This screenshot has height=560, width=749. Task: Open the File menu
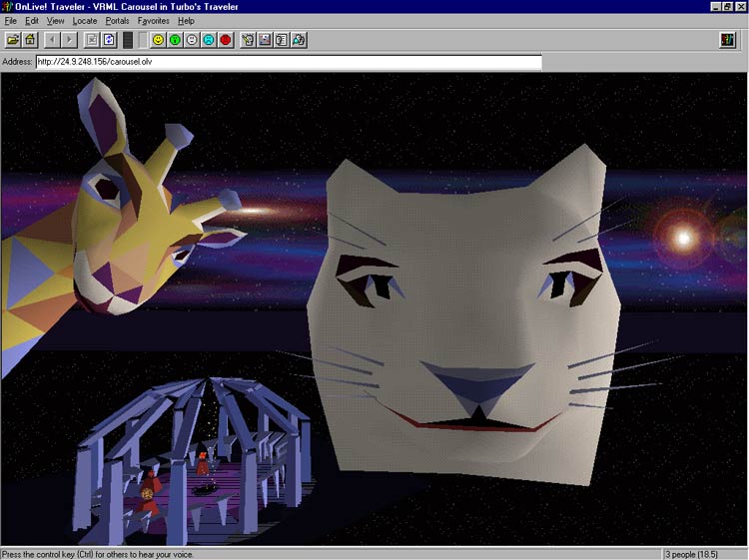tap(11, 21)
